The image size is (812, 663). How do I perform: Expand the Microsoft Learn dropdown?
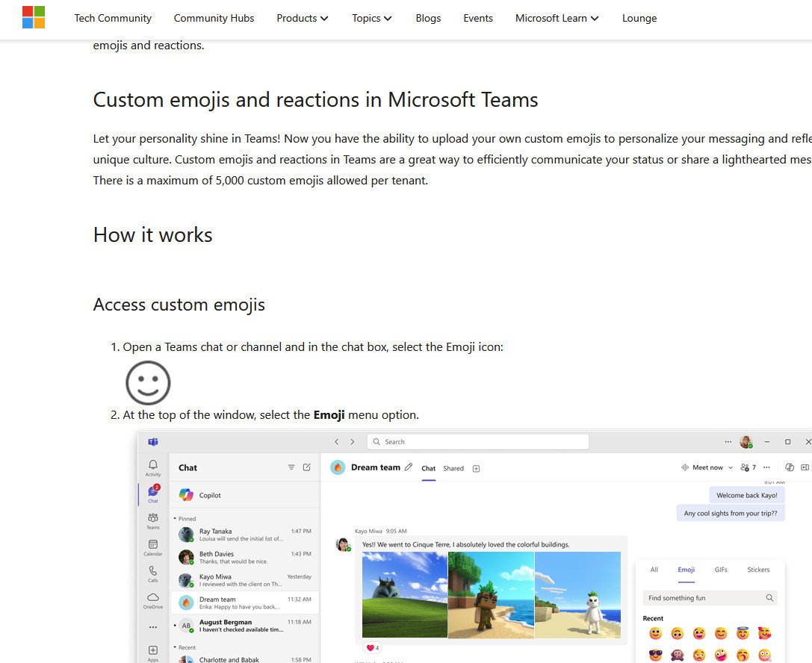tap(557, 18)
